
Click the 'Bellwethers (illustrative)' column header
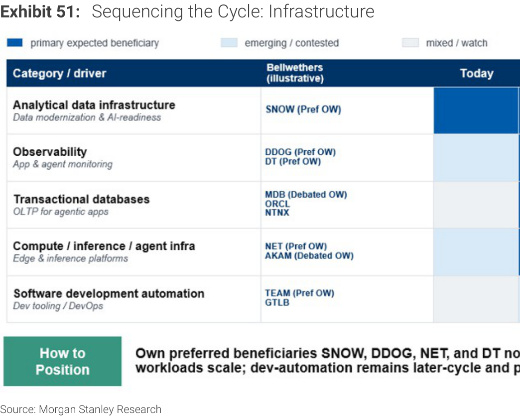click(x=295, y=73)
